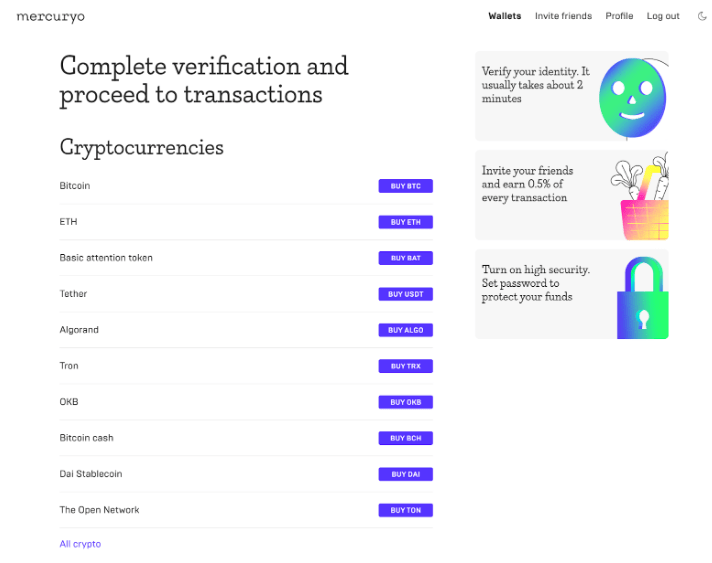The height and width of the screenshot is (563, 712).
Task: Click BUY TON for The Open Network
Action: coord(405,510)
